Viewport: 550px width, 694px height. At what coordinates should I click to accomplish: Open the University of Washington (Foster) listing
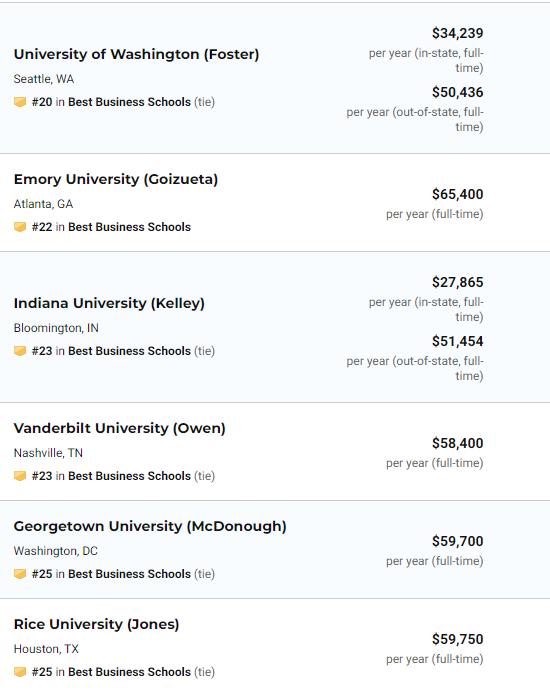(x=136, y=54)
